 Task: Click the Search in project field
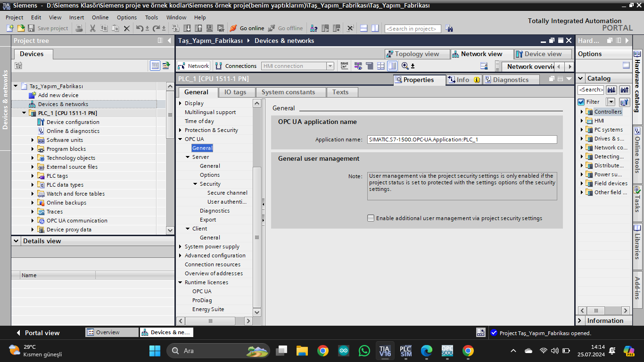click(x=413, y=29)
